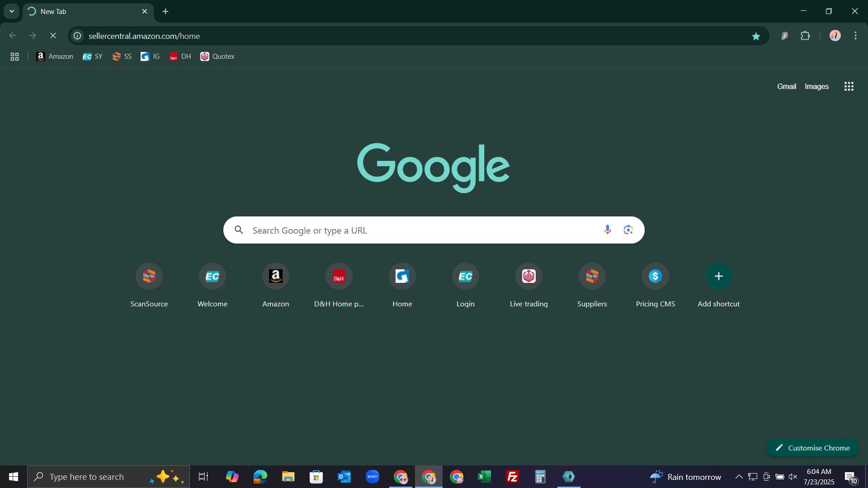Click the taskbar search box
Viewport: 868px width, 488px height.
pyautogui.click(x=108, y=477)
